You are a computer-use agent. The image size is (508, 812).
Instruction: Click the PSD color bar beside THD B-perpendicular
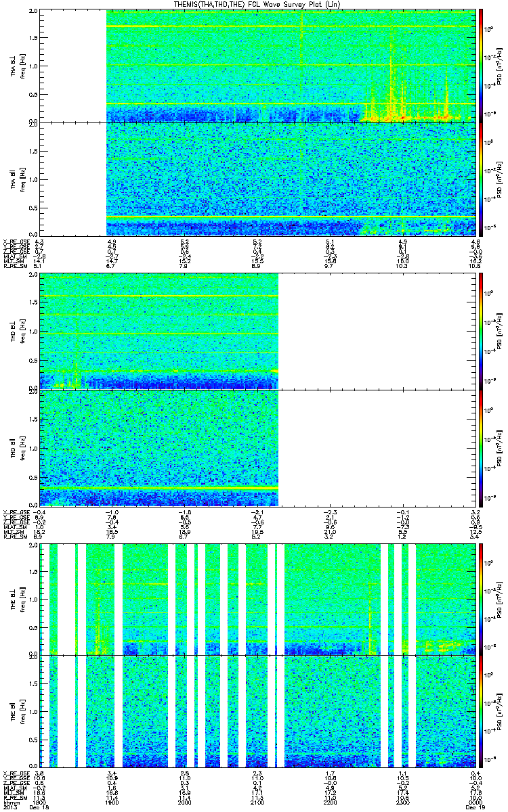pos(481,330)
